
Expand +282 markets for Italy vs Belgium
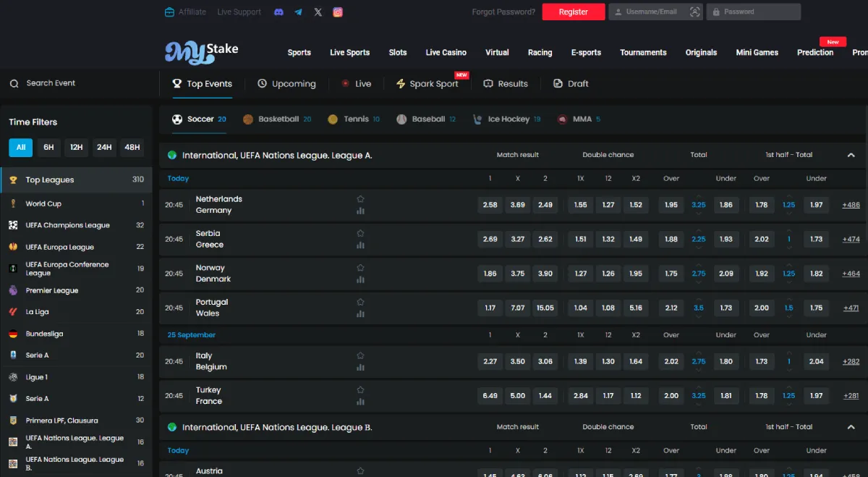(x=851, y=361)
